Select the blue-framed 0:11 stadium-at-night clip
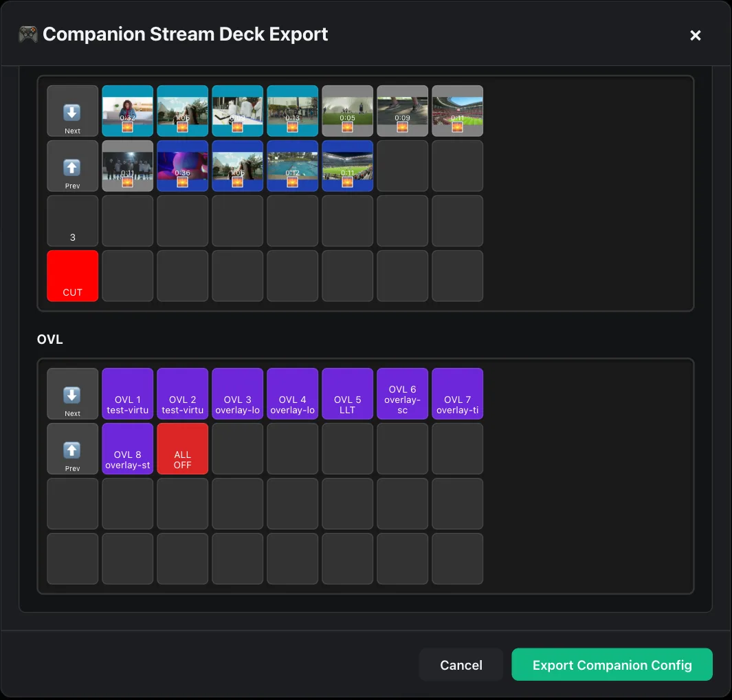732x700 pixels. coord(347,166)
